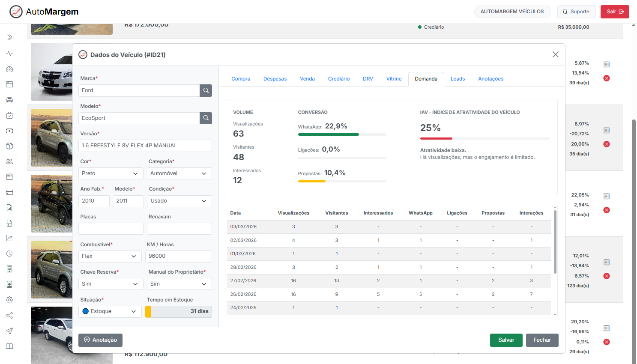Viewport: 637px width, 364px height.
Task: Click the people/customers icon in sidebar
Action: pos(9,161)
